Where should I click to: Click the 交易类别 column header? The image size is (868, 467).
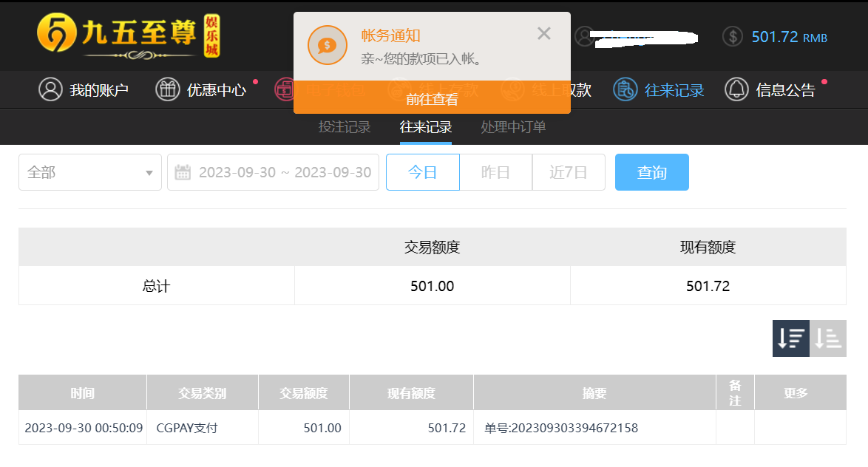click(x=202, y=393)
